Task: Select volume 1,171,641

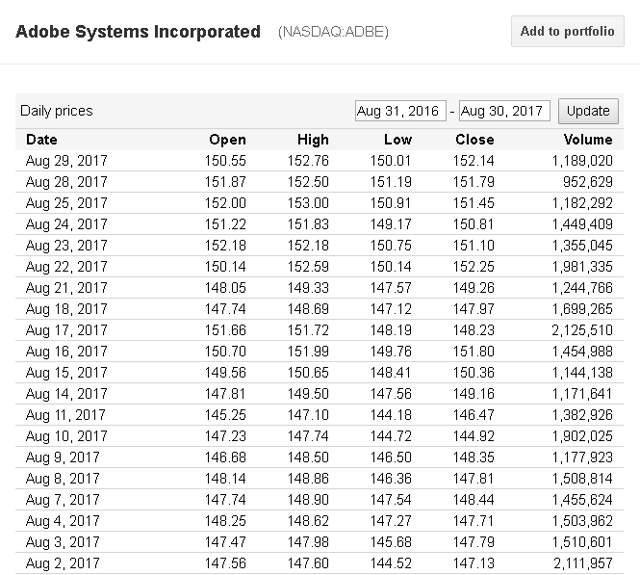Action: pos(582,394)
